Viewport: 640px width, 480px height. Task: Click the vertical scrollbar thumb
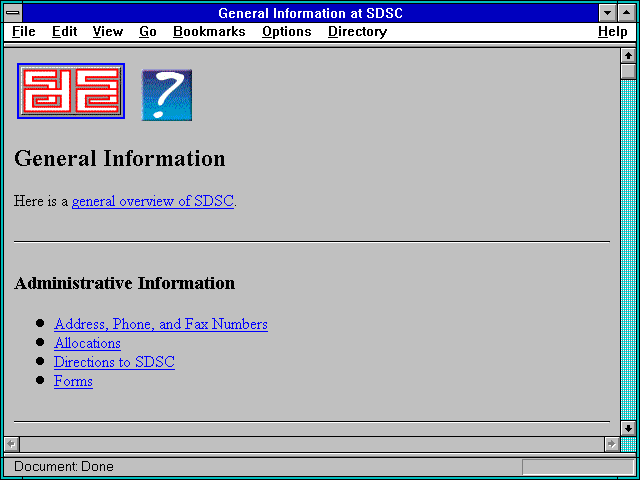pos(628,71)
